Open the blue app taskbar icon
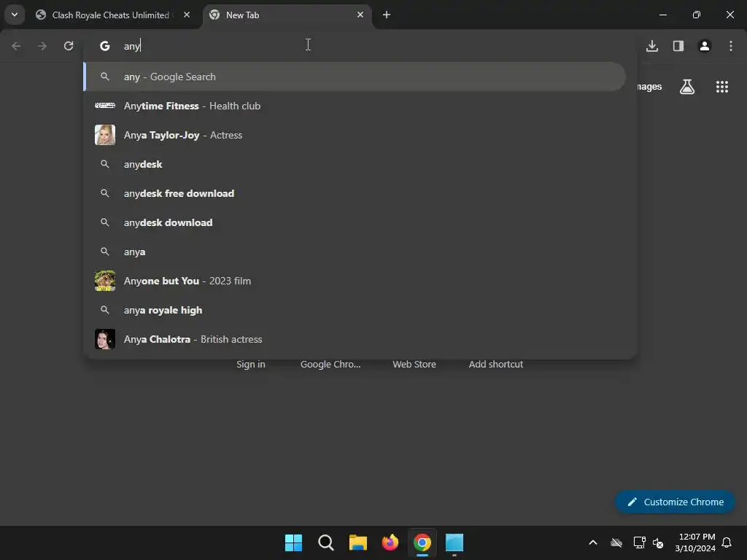The width and height of the screenshot is (747, 560). (454, 542)
